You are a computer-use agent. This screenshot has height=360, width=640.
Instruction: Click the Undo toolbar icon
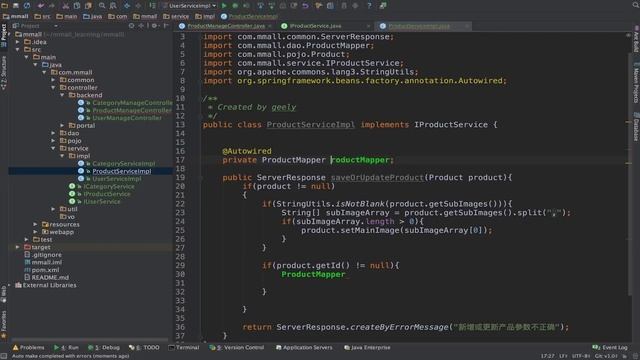tap(41, 6)
